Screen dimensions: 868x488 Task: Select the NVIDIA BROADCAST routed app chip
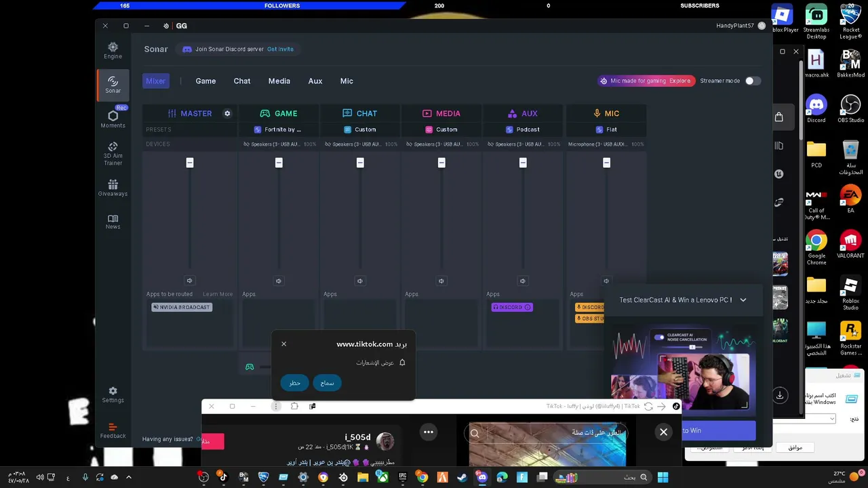pyautogui.click(x=182, y=307)
